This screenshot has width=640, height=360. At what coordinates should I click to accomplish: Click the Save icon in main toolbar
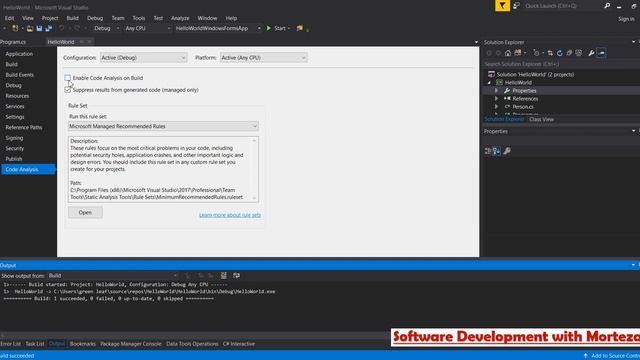coord(39,28)
